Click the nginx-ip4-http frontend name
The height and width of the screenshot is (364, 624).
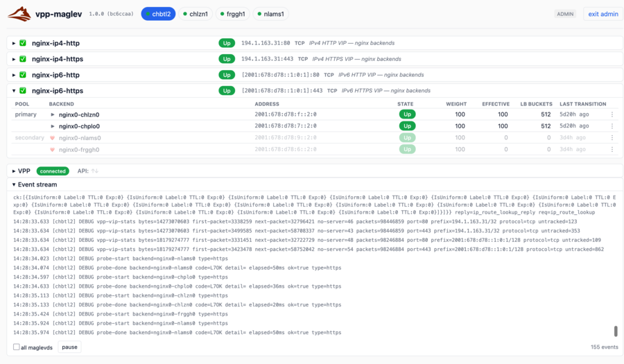point(55,43)
